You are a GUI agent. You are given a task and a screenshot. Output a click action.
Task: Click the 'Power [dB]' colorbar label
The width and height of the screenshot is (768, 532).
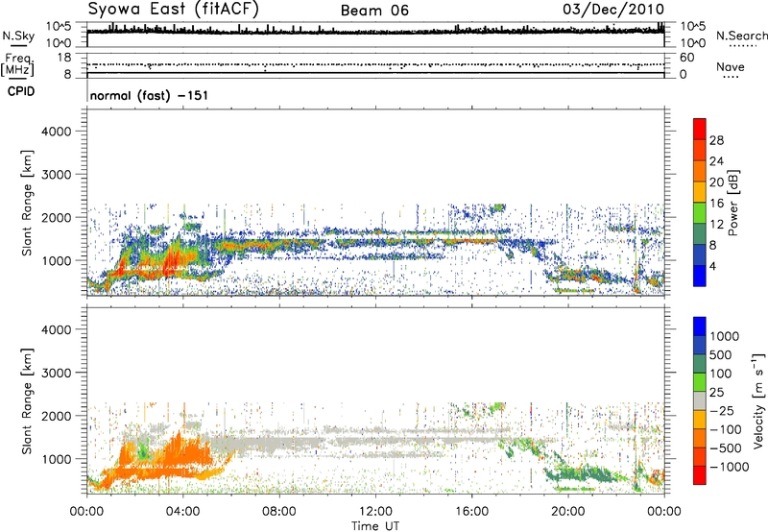click(732, 203)
